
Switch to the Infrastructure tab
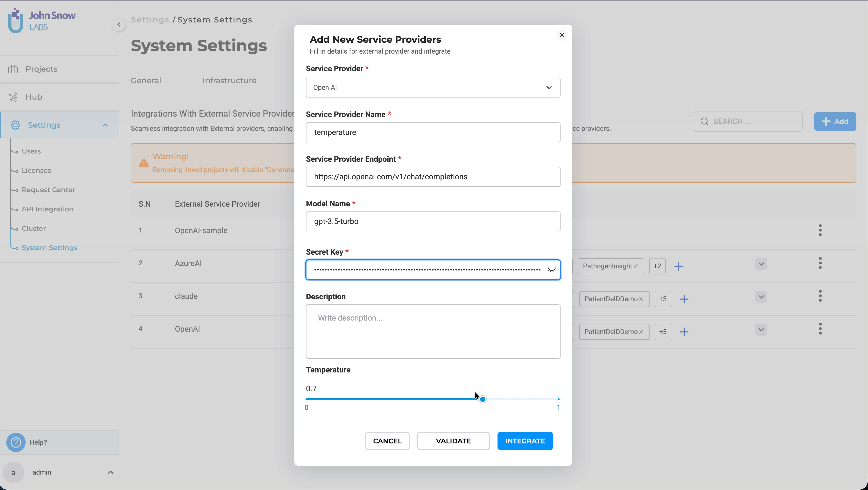[x=229, y=80]
